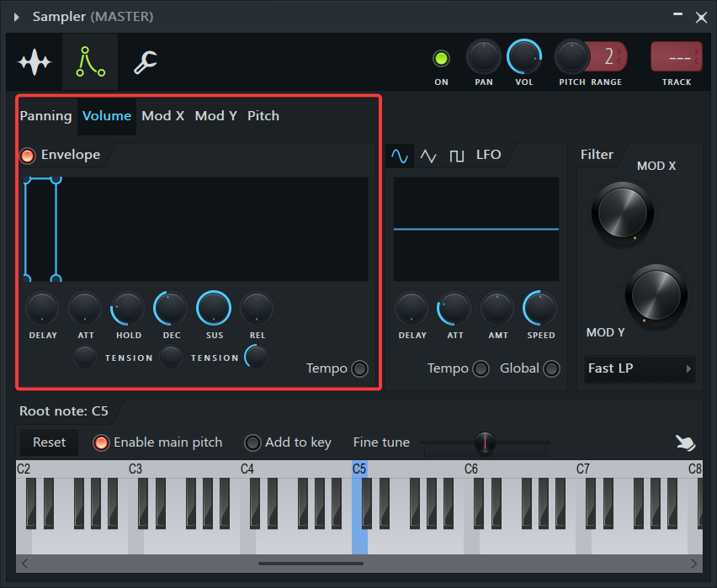Click the Reset button

49,442
